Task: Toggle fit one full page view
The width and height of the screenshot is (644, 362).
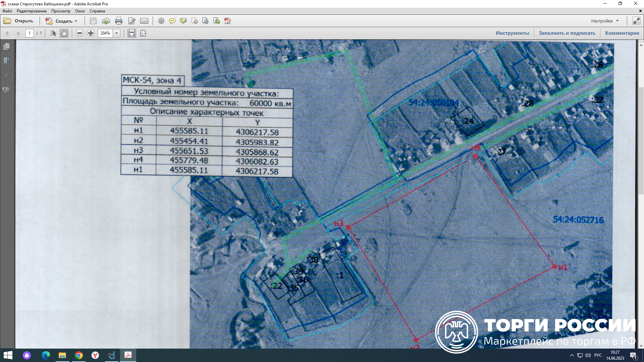Action: point(143,33)
